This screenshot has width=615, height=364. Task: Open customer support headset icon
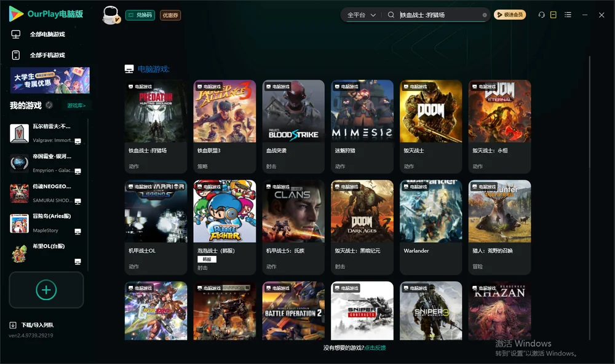click(x=541, y=15)
